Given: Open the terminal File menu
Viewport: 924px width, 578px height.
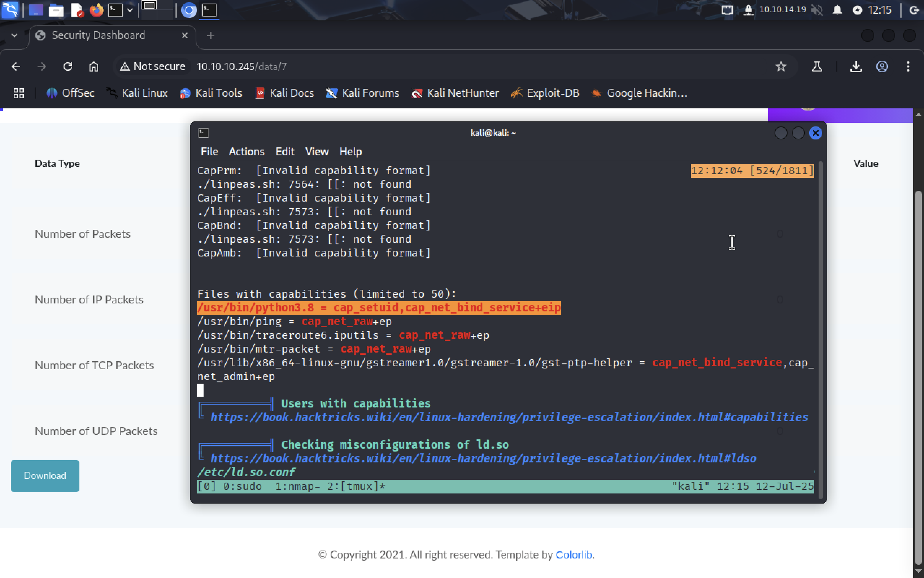Looking at the screenshot, I should tap(209, 152).
